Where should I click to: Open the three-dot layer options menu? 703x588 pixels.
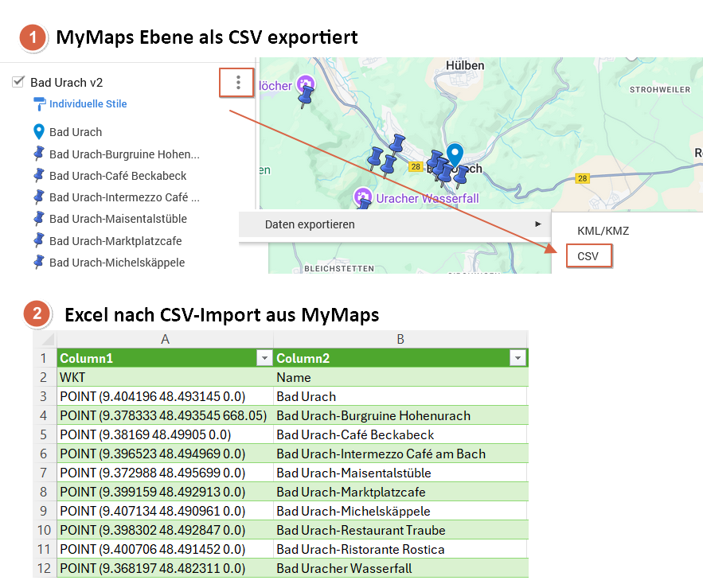(236, 83)
